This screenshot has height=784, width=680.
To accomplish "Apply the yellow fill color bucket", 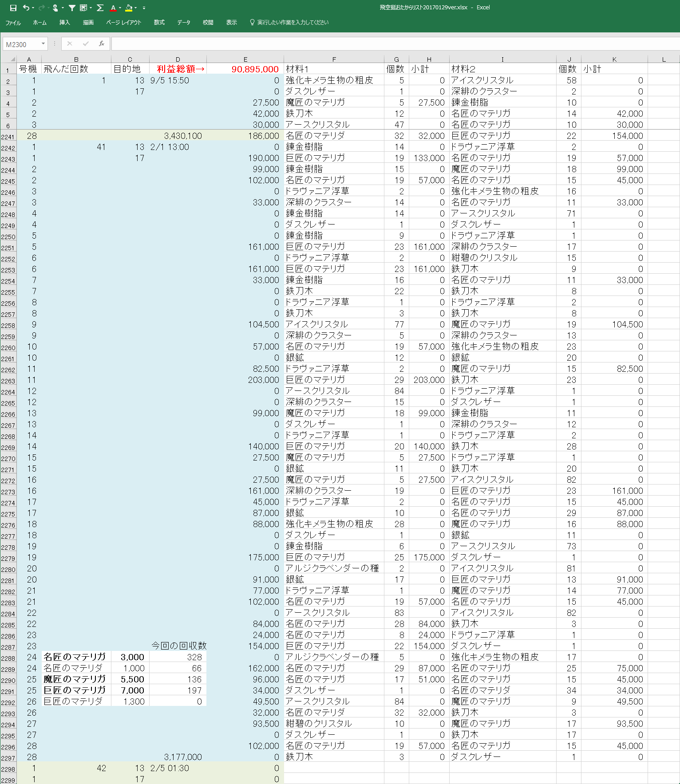I will (129, 8).
